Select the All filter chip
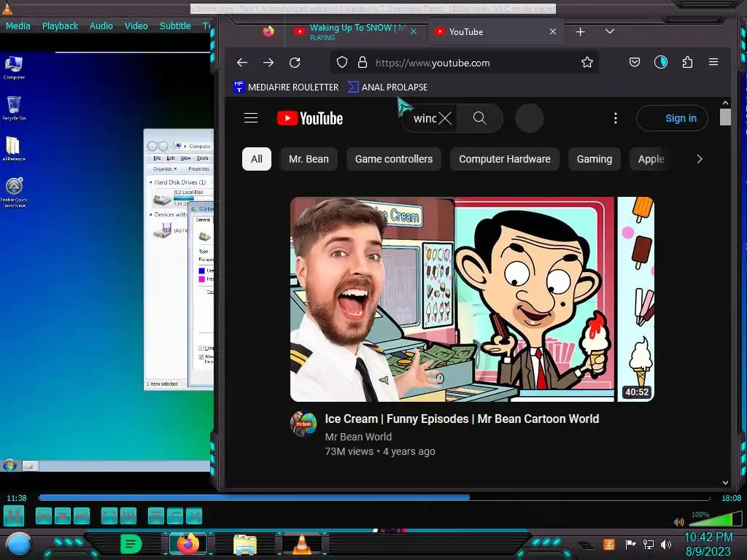The image size is (747, 560). (x=256, y=159)
